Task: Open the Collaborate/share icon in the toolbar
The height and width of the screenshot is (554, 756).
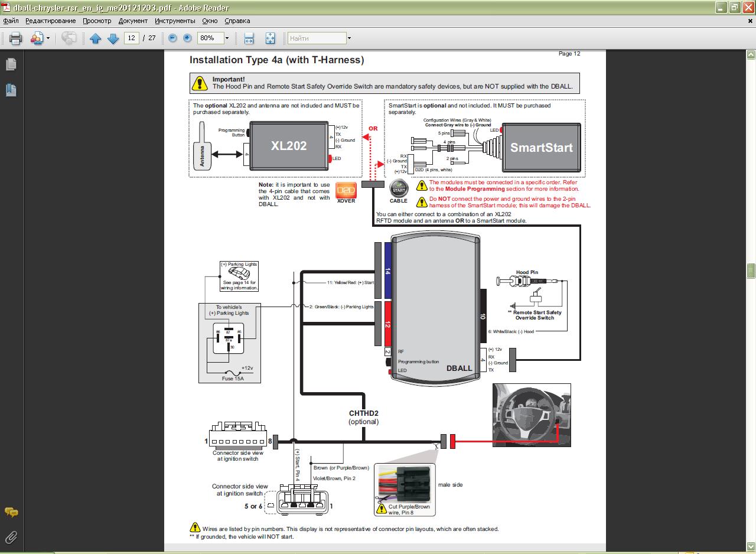Action: point(37,38)
